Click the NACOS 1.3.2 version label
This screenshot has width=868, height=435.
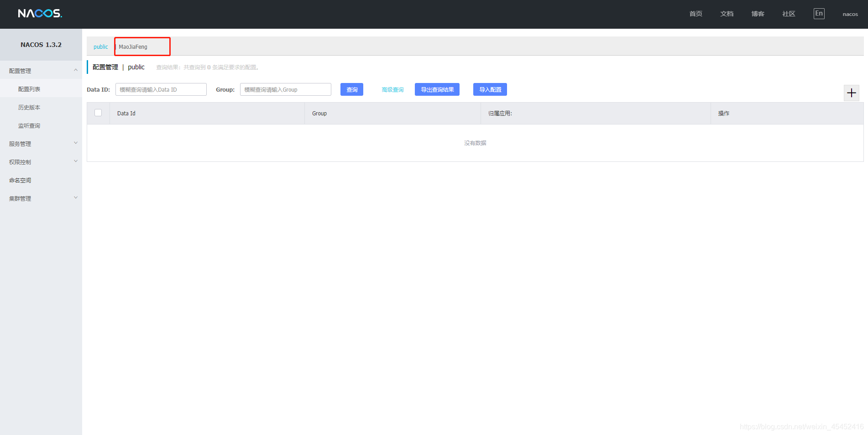point(41,45)
